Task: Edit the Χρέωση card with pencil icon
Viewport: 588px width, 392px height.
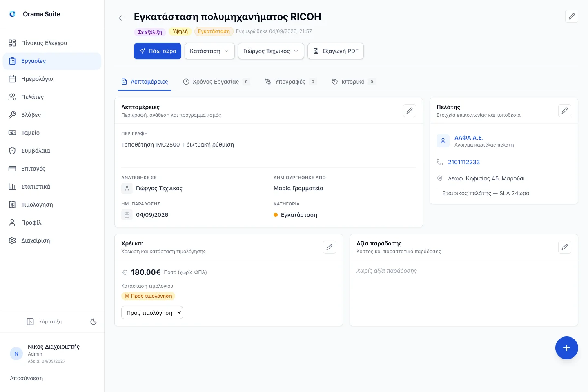Action: (x=330, y=247)
